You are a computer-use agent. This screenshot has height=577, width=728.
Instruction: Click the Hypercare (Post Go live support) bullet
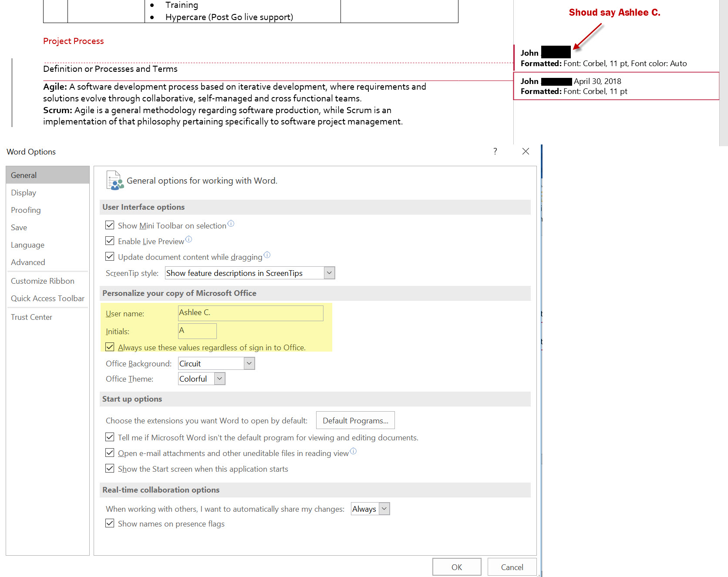click(229, 17)
